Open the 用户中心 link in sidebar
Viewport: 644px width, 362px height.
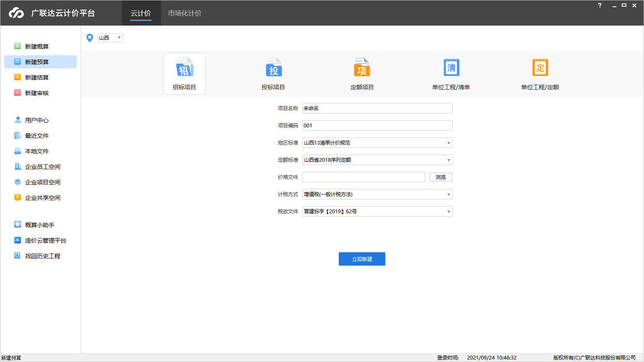(37, 120)
